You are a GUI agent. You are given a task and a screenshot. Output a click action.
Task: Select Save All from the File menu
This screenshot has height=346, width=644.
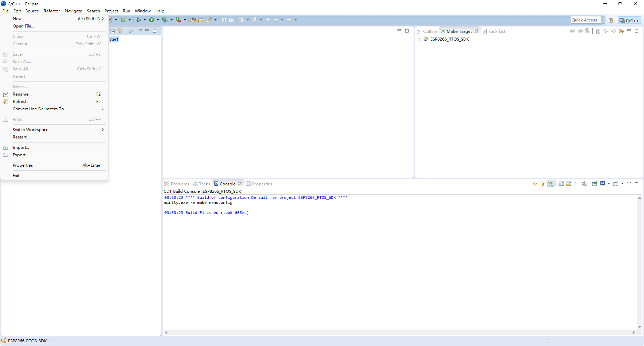pyautogui.click(x=20, y=69)
